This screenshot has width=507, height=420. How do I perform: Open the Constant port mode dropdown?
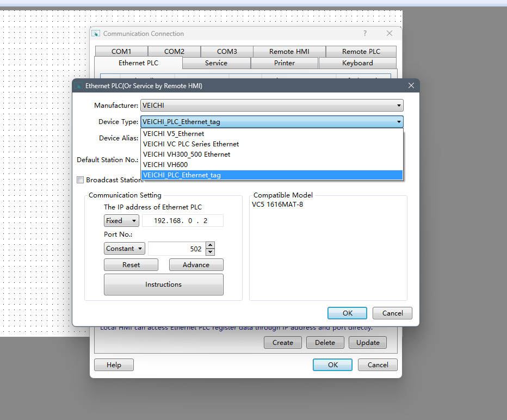(125, 249)
